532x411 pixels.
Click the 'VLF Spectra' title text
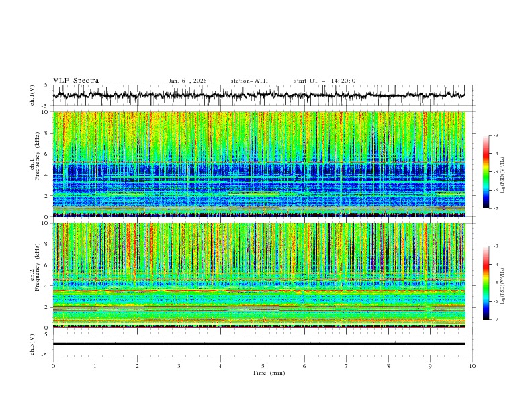click(76, 81)
